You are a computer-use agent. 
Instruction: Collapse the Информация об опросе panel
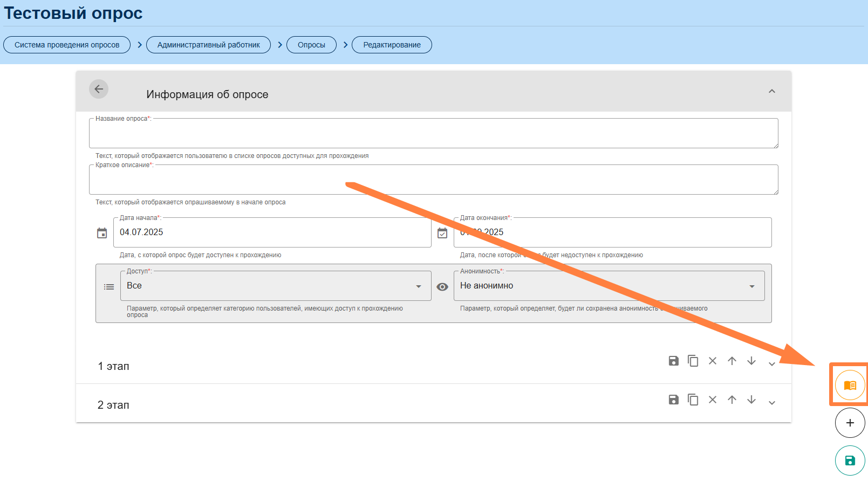tap(771, 91)
